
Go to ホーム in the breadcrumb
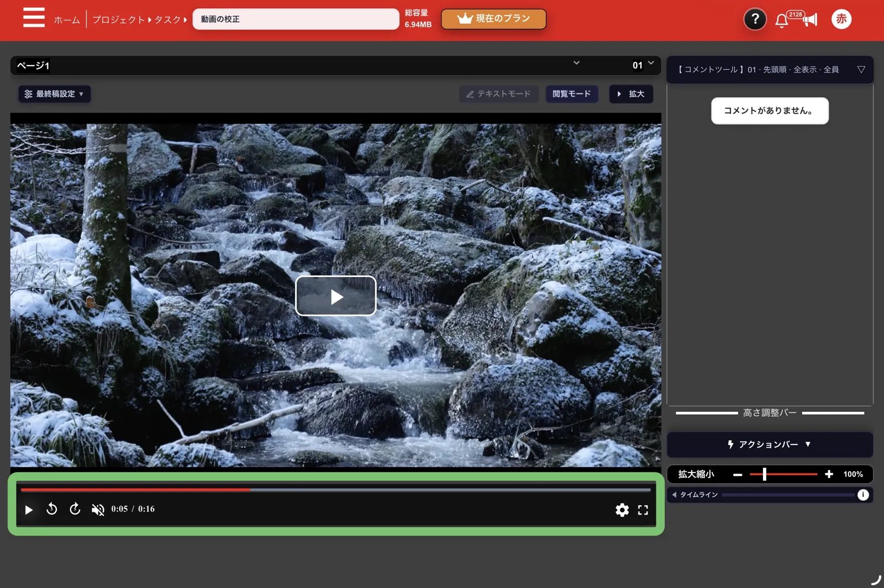[x=67, y=20]
